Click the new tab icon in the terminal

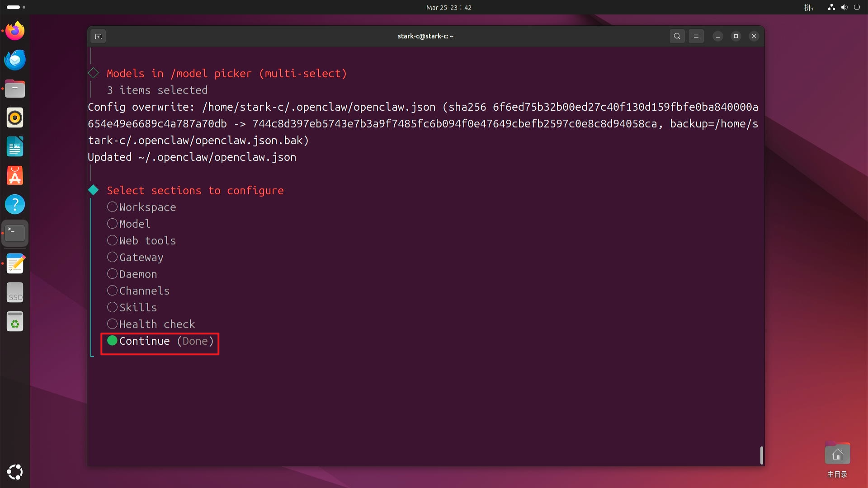pyautogui.click(x=98, y=36)
